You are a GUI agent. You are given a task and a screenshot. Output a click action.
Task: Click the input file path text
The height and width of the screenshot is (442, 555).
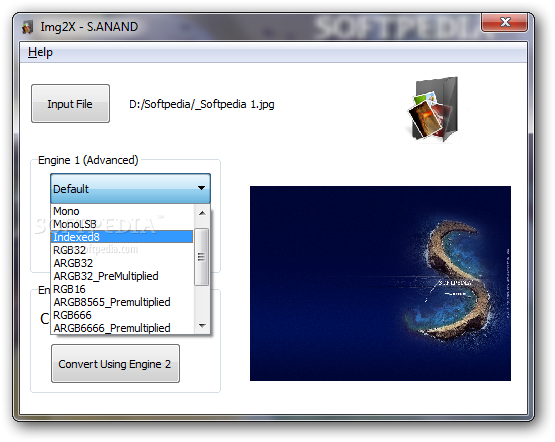point(202,104)
